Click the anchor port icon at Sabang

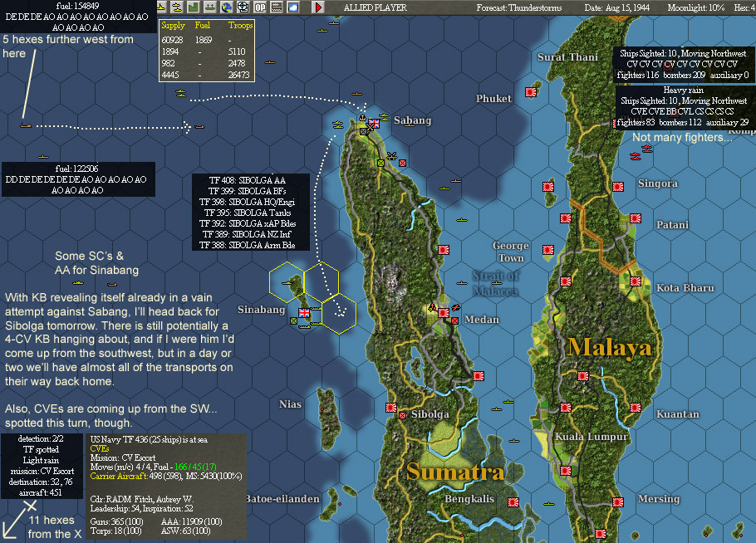[x=362, y=118]
